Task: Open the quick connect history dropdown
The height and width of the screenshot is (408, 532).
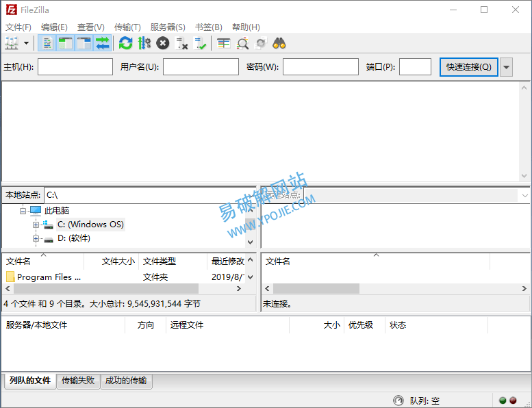Action: click(x=506, y=67)
